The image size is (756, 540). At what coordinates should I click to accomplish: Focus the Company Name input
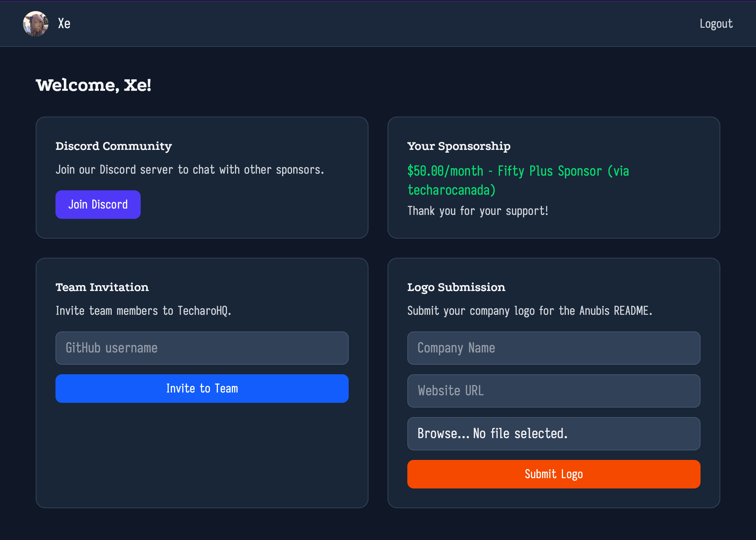pyautogui.click(x=554, y=348)
